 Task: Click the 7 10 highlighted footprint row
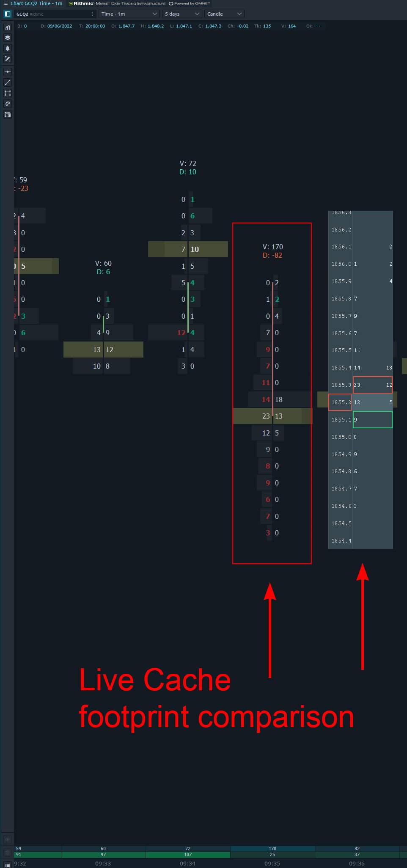[188, 249]
